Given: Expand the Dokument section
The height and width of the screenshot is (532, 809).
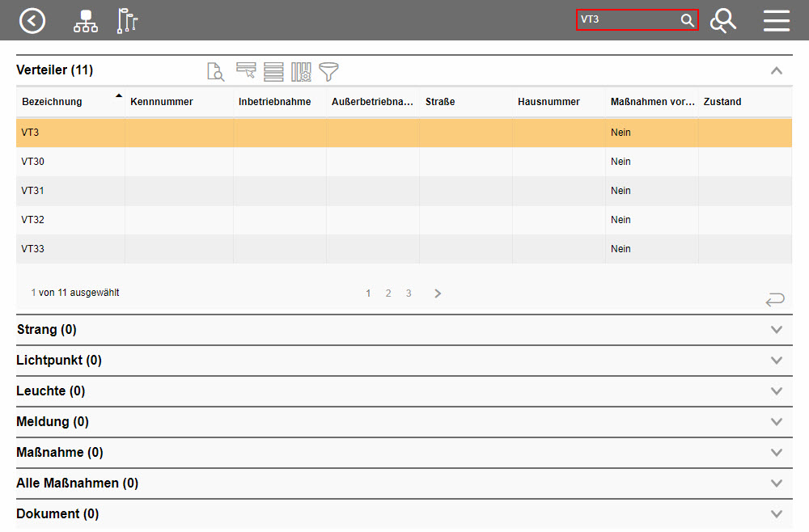Looking at the screenshot, I should (777, 514).
